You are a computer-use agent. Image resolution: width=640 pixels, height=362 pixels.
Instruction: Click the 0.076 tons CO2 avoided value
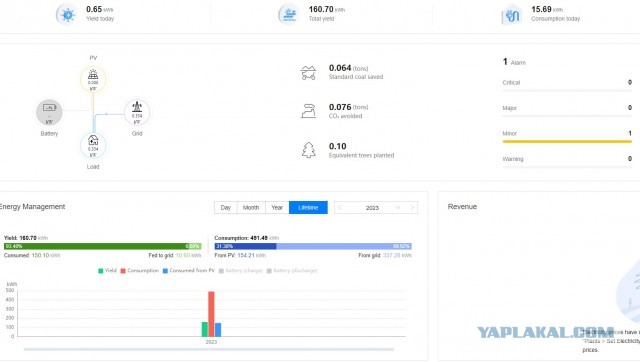pos(348,107)
